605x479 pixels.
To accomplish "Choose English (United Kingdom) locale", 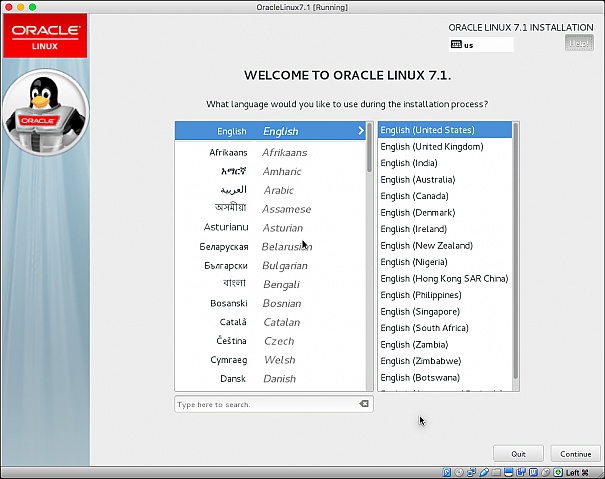I will (445, 146).
